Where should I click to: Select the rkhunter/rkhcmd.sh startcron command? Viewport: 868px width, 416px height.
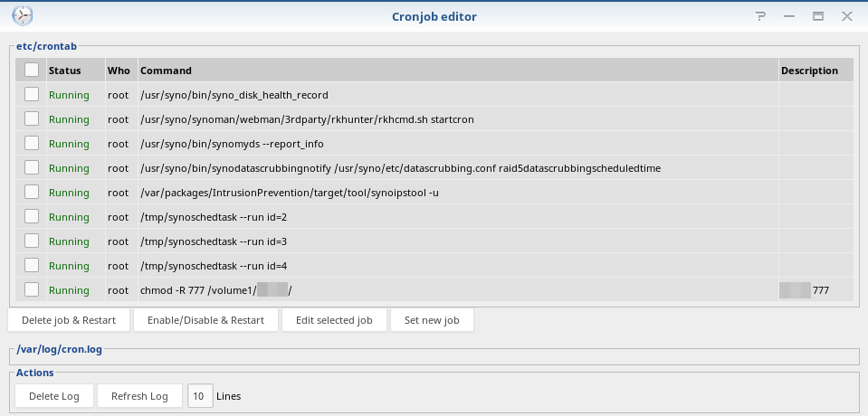tap(307, 119)
